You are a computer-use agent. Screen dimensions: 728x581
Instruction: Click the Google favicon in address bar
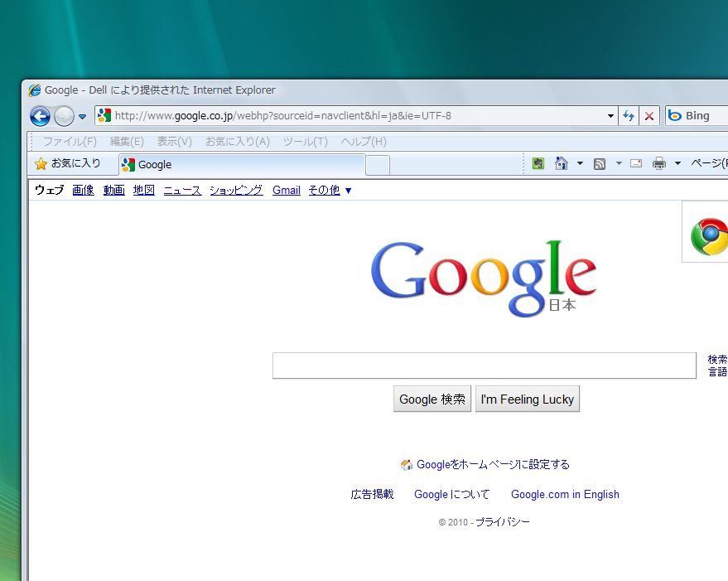tap(104, 115)
